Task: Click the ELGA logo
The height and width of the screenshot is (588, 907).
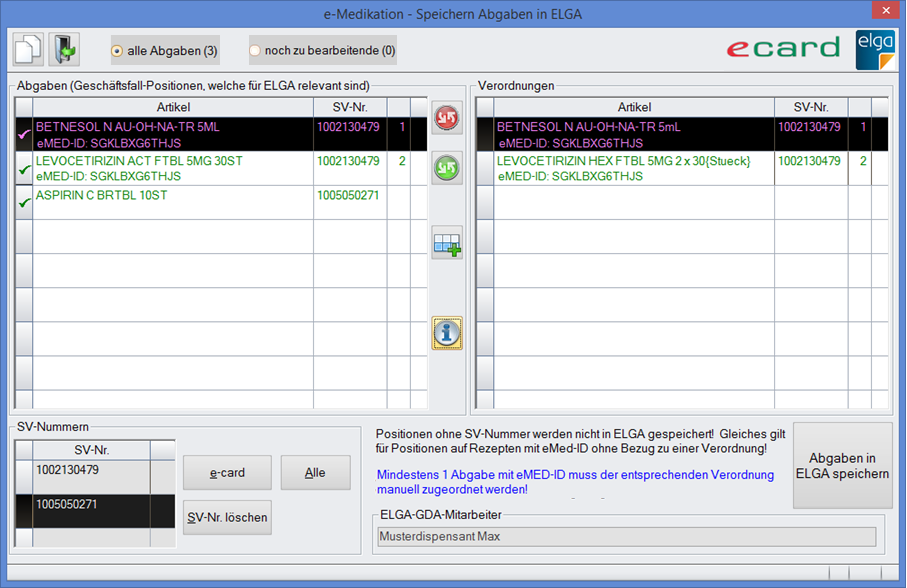Action: pyautogui.click(x=875, y=49)
